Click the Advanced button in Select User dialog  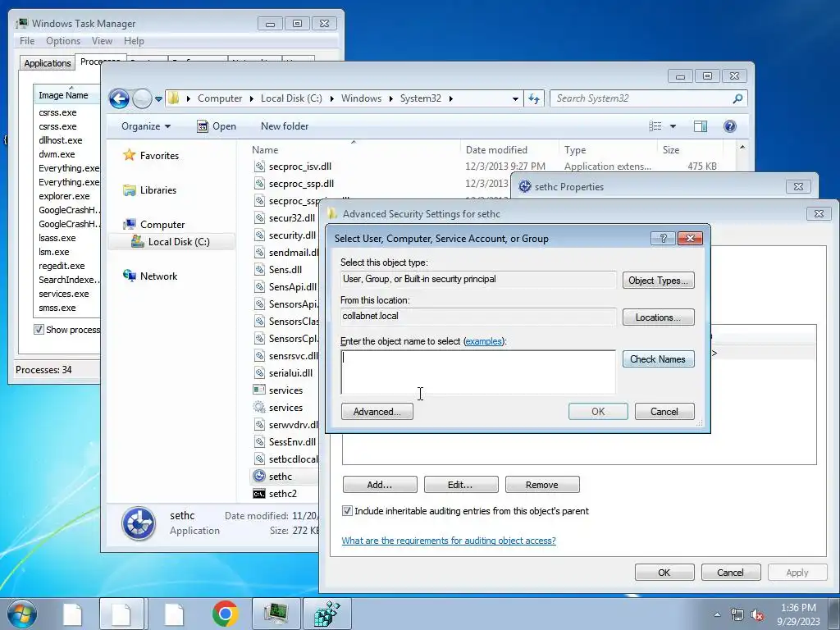pos(377,412)
